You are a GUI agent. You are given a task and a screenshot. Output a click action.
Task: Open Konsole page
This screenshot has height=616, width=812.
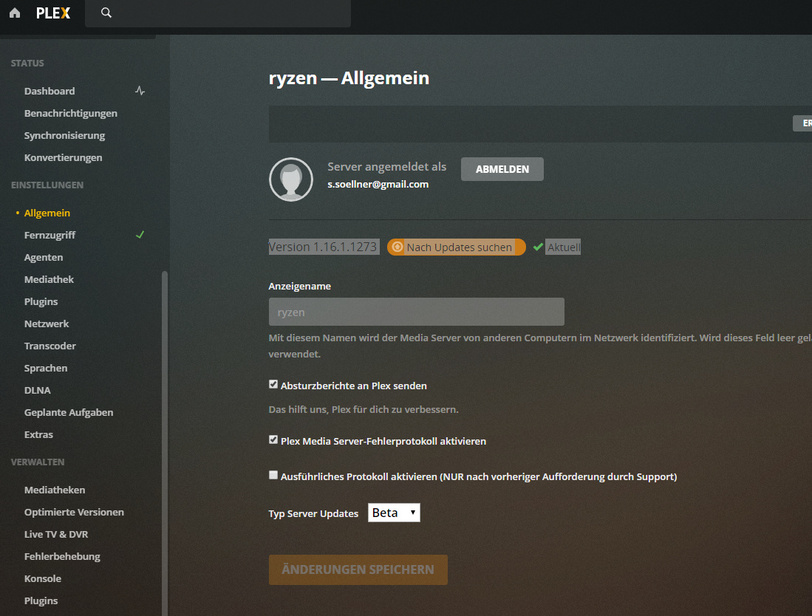pyautogui.click(x=42, y=579)
